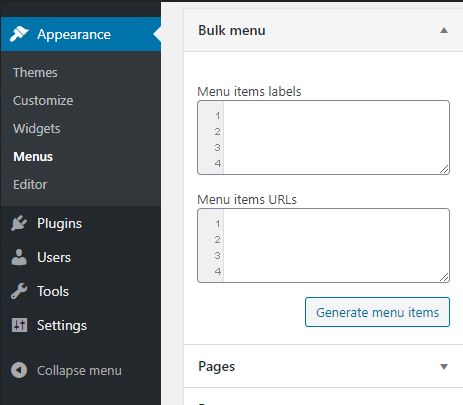463x405 pixels.
Task: Click the URLs textarea resize handle
Action: [444, 277]
